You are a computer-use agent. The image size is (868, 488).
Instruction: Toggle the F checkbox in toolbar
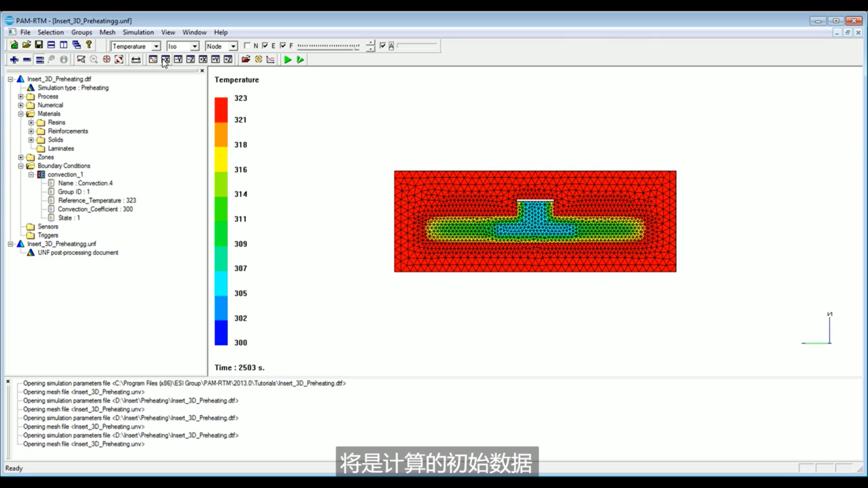tap(283, 46)
